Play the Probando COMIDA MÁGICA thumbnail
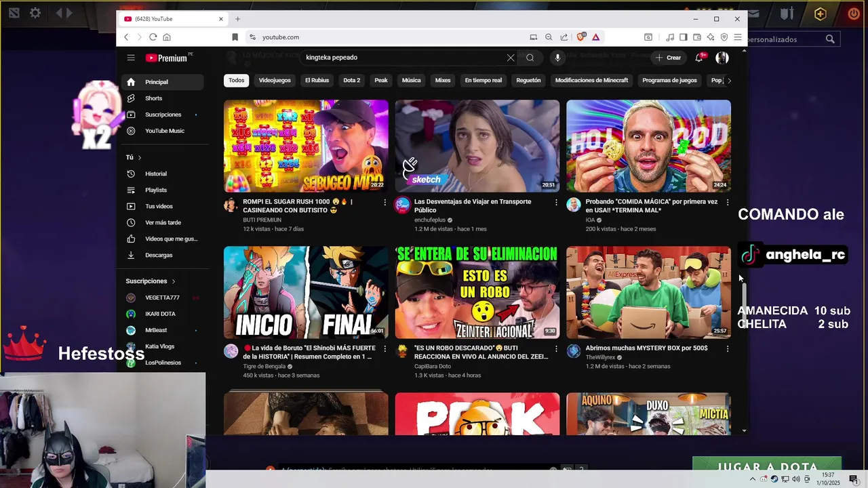The width and height of the screenshot is (868, 488). point(649,146)
